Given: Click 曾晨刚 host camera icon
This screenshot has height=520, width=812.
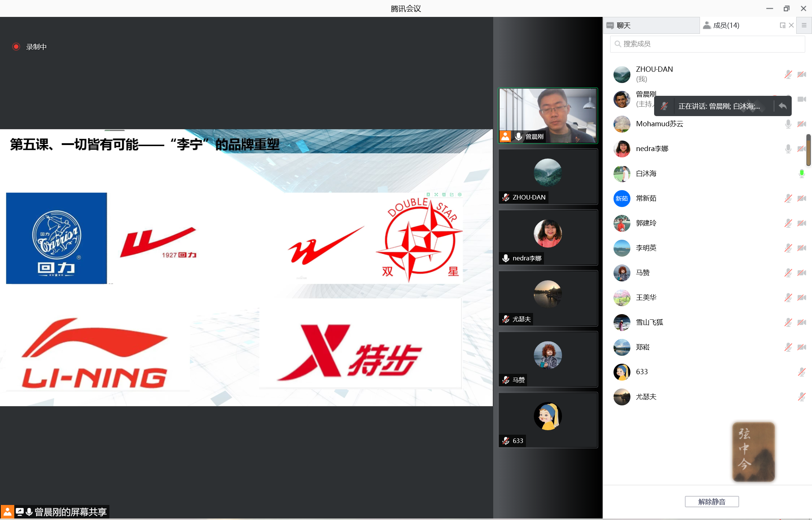Looking at the screenshot, I should pyautogui.click(x=802, y=99).
